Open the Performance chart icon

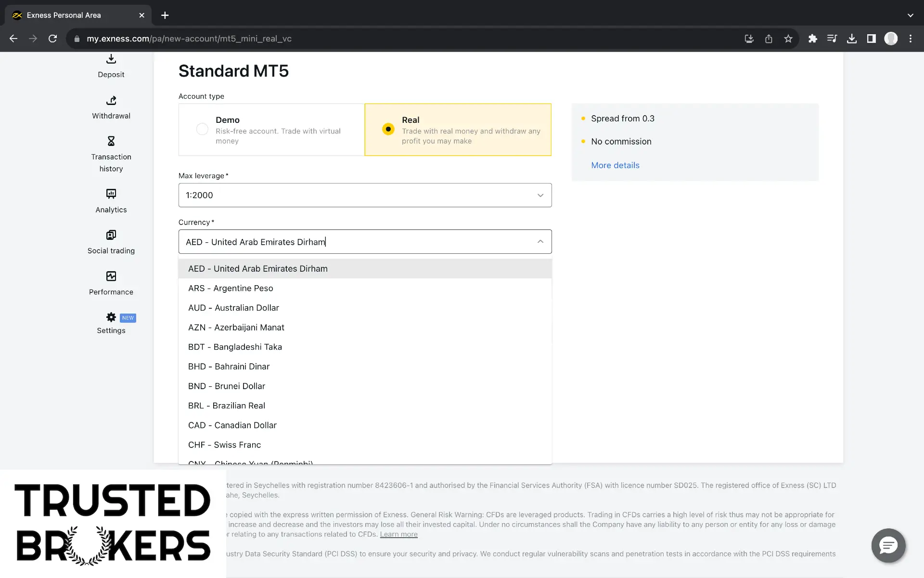coord(111,276)
